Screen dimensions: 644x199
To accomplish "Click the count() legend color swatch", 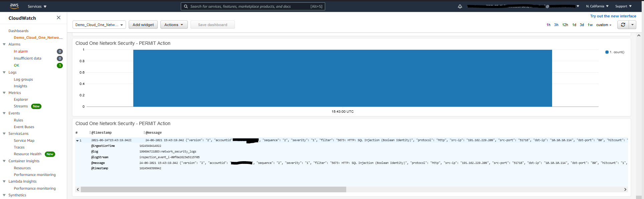I will click(607, 52).
